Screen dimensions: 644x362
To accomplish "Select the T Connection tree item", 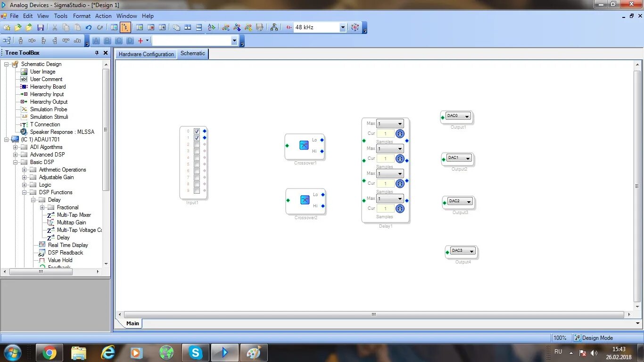I will [45, 124].
